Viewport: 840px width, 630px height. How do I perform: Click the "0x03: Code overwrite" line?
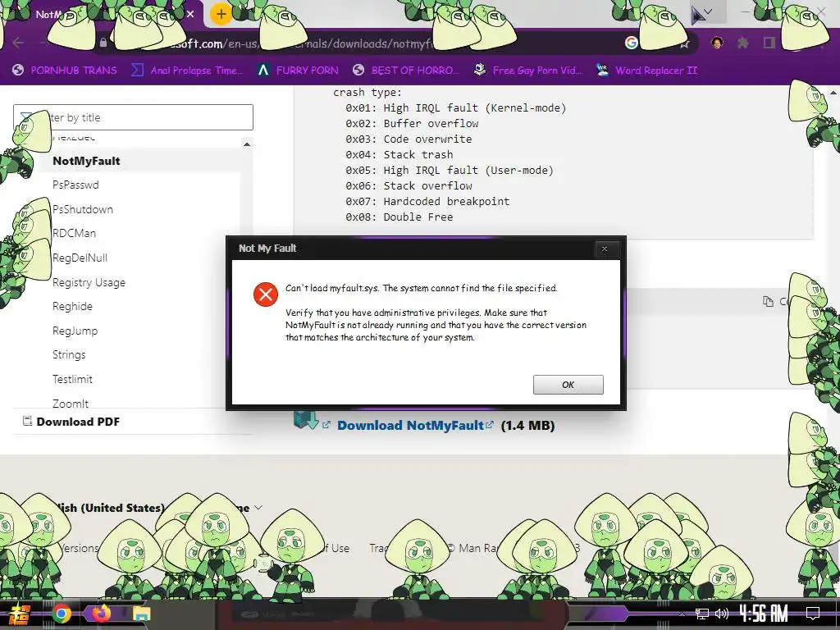tap(409, 139)
